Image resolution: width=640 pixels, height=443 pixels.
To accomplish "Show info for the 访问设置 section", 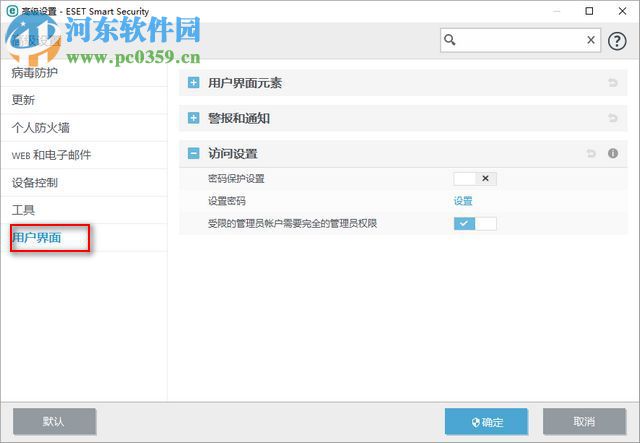I will tap(613, 153).
